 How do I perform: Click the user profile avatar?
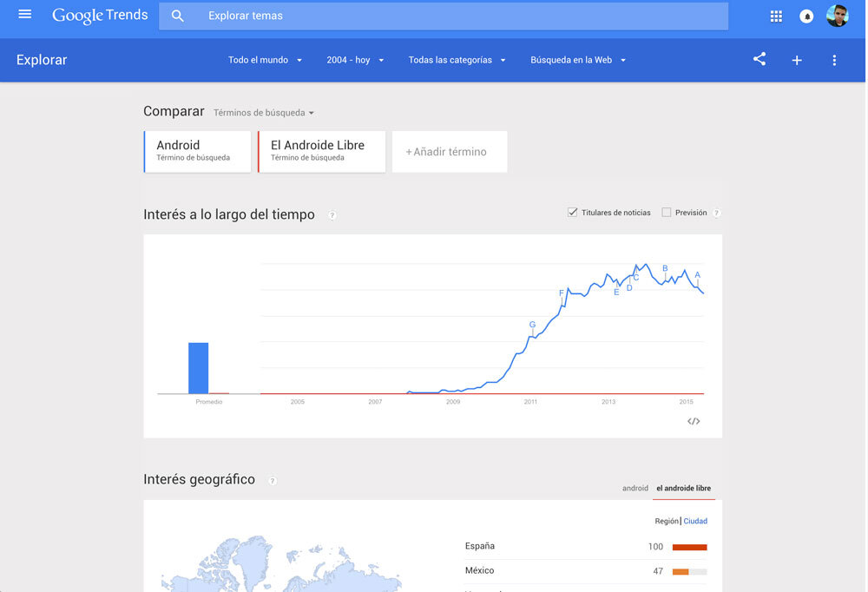point(837,16)
